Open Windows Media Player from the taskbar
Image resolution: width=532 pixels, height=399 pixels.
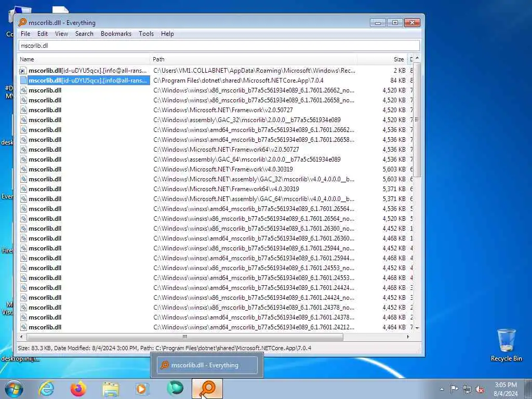pos(142,389)
